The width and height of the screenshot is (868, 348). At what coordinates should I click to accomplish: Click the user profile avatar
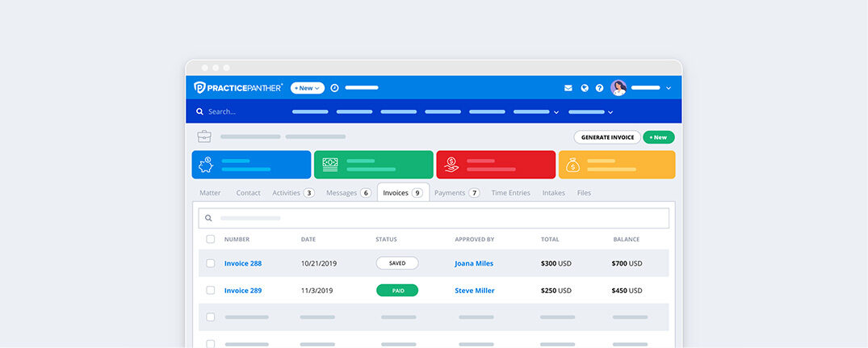click(x=619, y=88)
